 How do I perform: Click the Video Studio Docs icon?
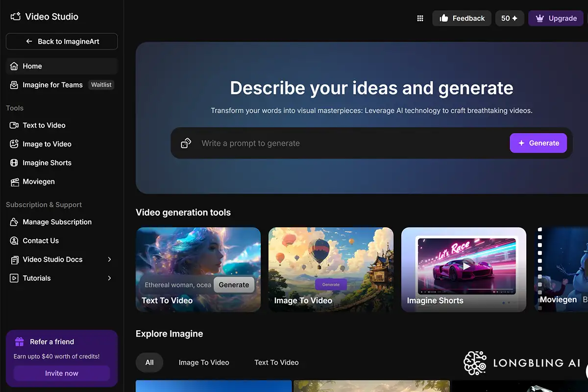click(x=14, y=260)
